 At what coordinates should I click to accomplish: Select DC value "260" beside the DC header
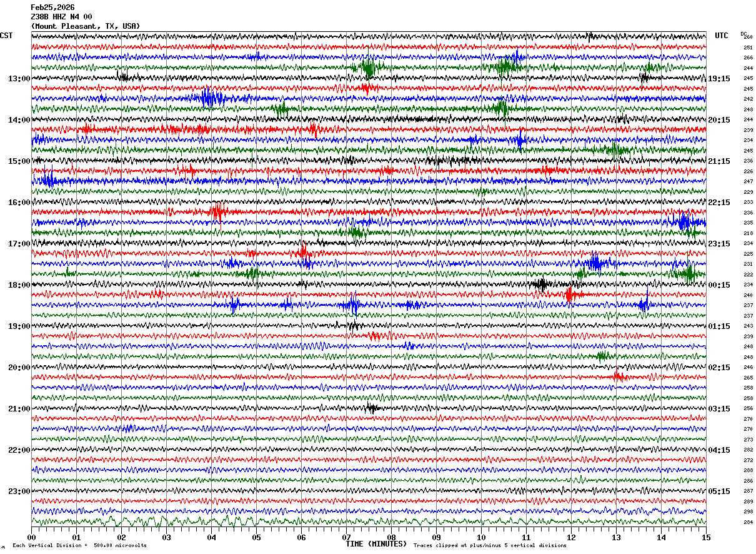748,38
